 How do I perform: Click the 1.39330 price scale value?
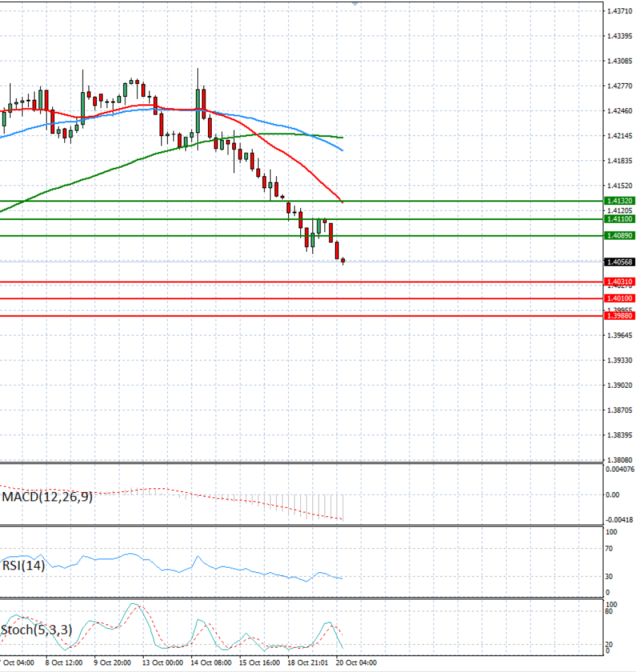[619, 360]
